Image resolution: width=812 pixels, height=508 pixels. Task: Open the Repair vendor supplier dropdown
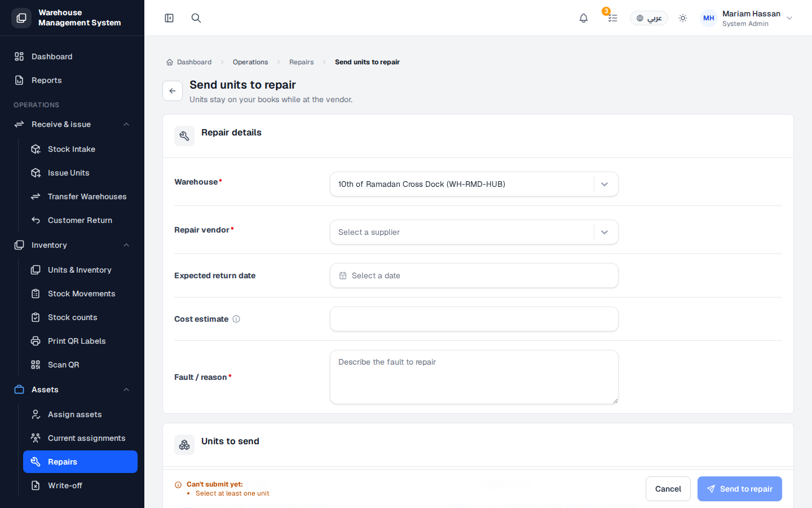pyautogui.click(x=474, y=232)
